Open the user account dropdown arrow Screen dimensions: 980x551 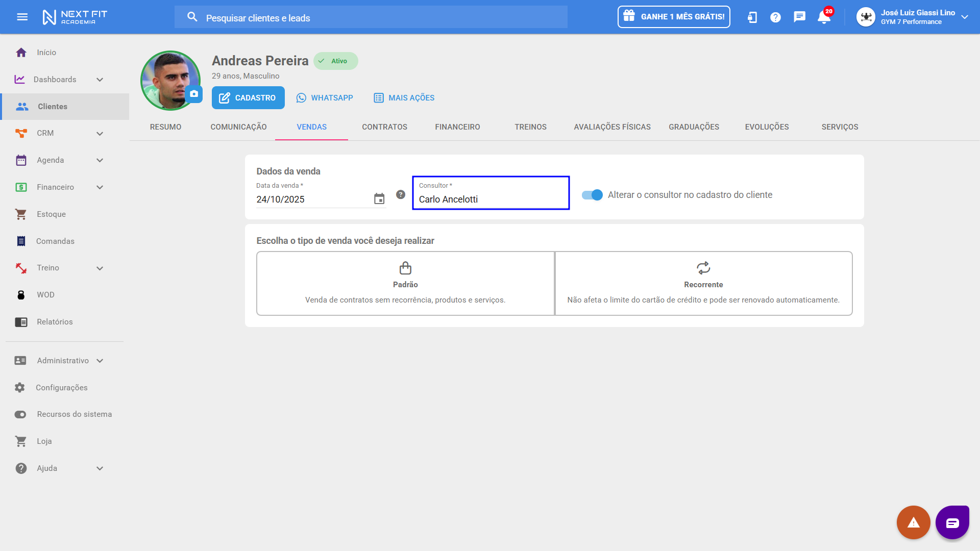click(964, 17)
